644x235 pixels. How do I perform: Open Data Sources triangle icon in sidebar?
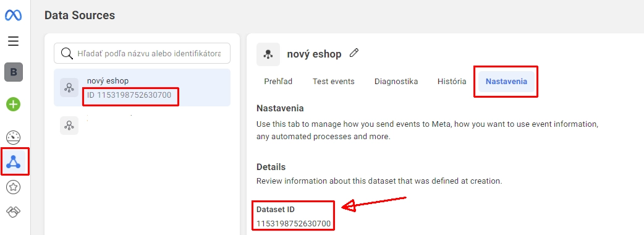pos(14,162)
